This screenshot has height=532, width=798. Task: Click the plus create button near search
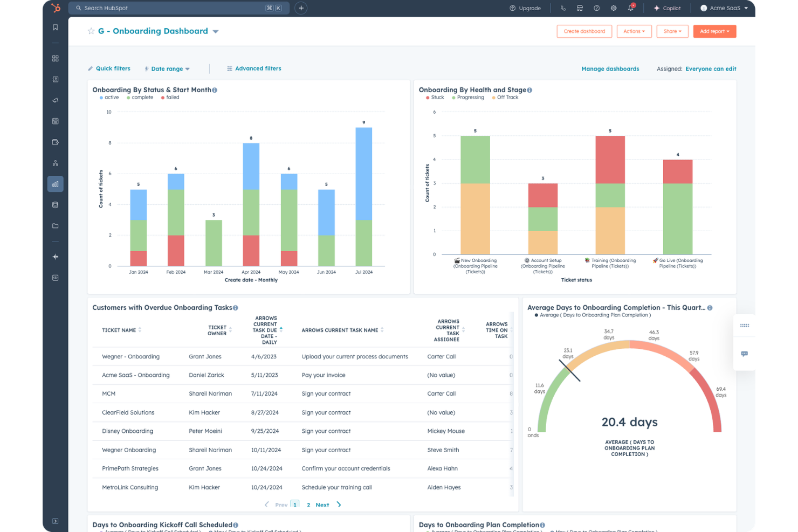[x=301, y=8]
